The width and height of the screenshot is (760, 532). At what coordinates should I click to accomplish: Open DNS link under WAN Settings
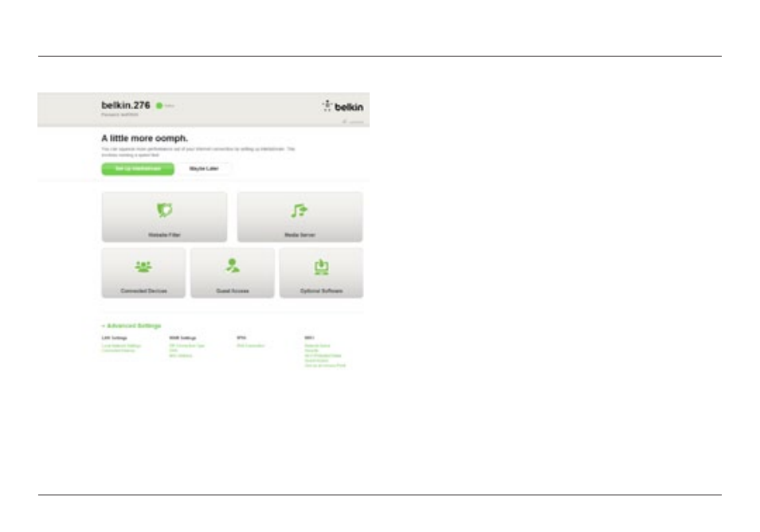173,350
